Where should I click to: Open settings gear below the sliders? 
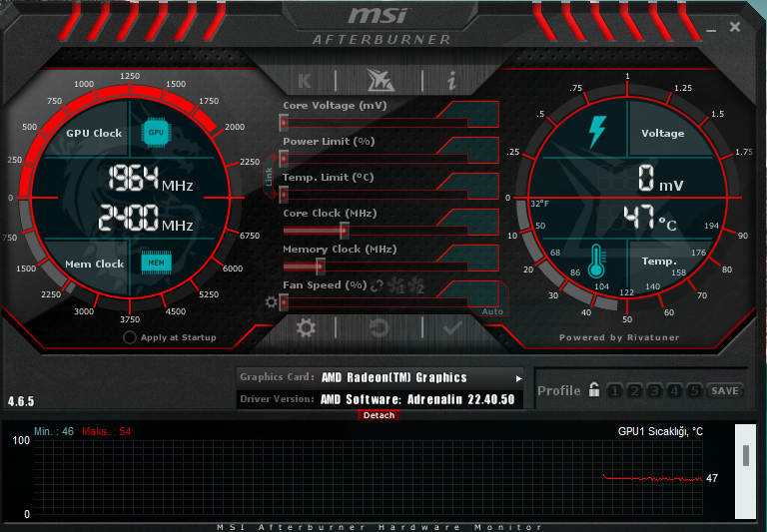(306, 327)
